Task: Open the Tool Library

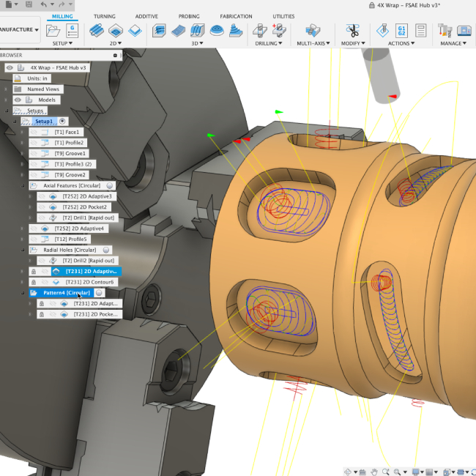Action: pyautogui.click(x=445, y=31)
